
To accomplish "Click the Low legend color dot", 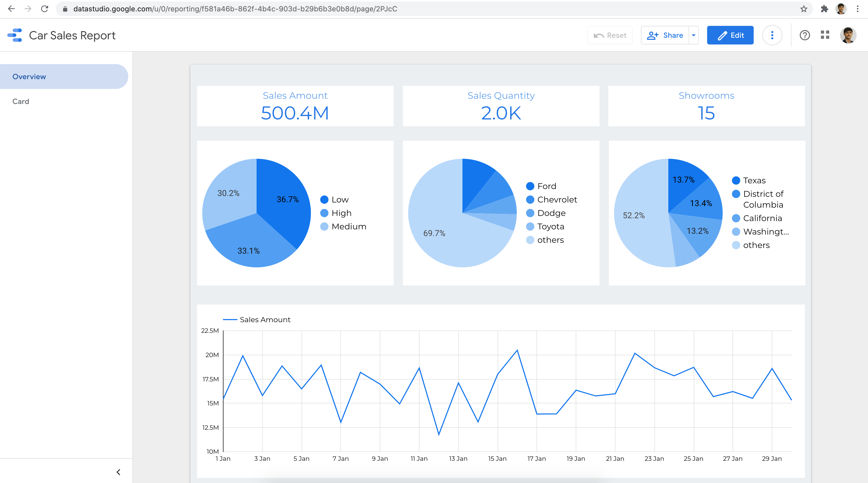I will point(324,200).
